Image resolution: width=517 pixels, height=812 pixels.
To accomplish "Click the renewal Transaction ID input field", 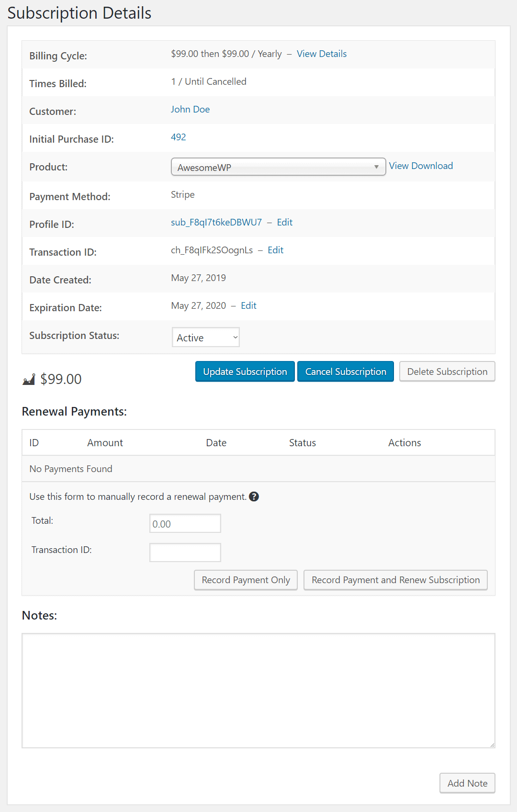I will point(185,553).
